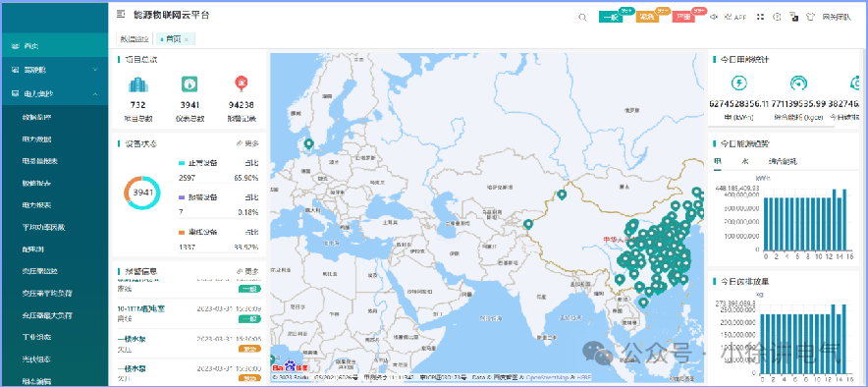
Task: Open the language translate icon
Action: [x=793, y=17]
